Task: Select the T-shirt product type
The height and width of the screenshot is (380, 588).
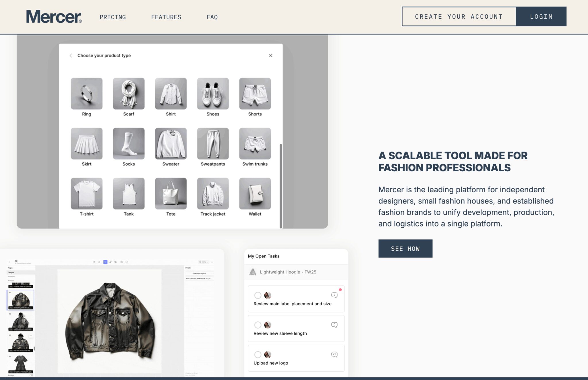Action: [x=86, y=197]
